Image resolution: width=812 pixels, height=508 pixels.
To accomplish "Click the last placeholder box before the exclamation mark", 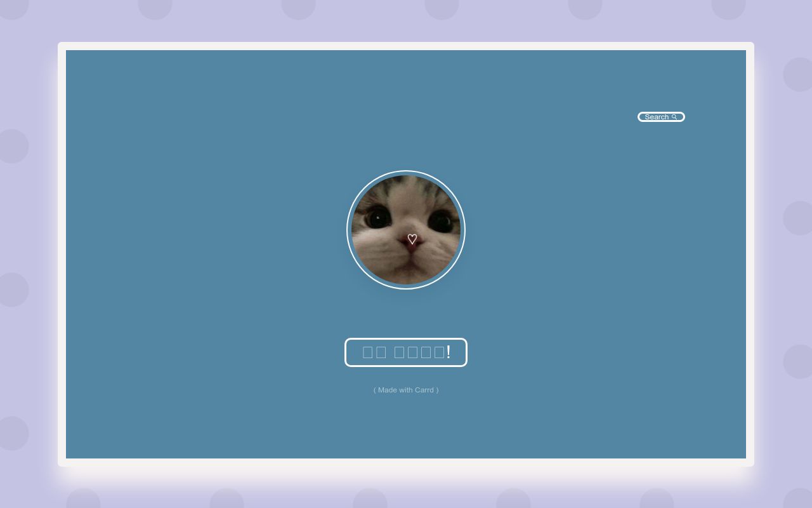I will (x=439, y=352).
